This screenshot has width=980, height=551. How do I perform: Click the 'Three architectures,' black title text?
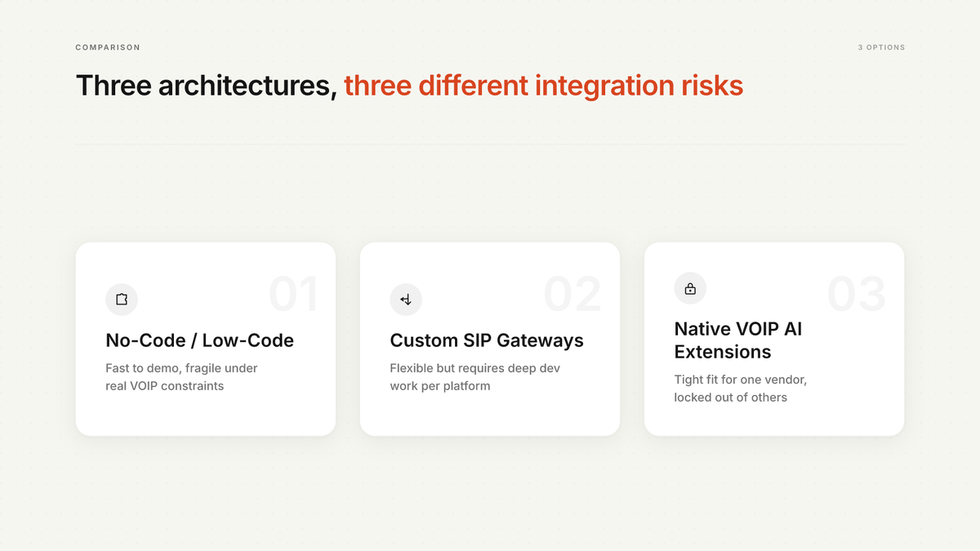click(207, 86)
